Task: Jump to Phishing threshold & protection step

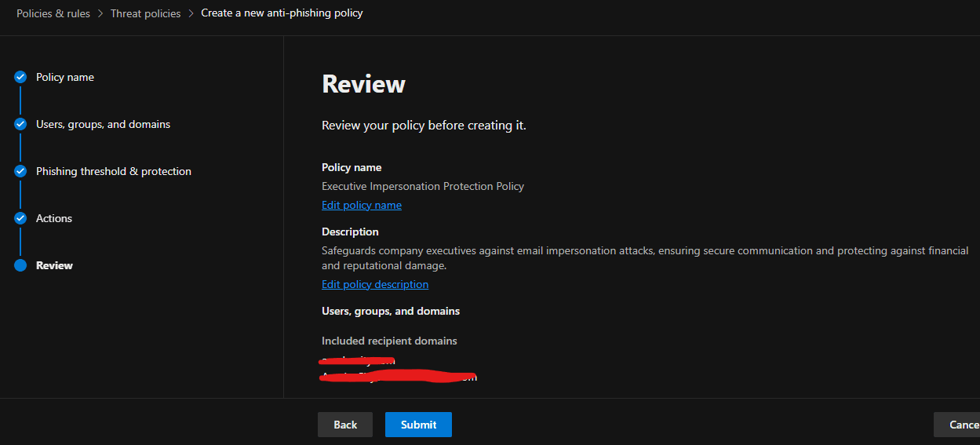Action: coord(113,171)
